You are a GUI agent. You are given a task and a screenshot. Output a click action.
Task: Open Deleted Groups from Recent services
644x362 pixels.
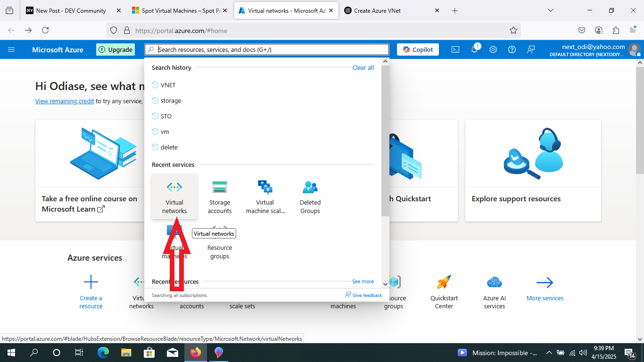click(310, 197)
